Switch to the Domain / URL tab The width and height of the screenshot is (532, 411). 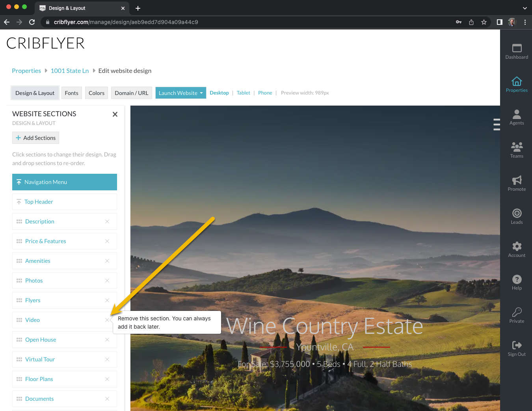pyautogui.click(x=132, y=93)
